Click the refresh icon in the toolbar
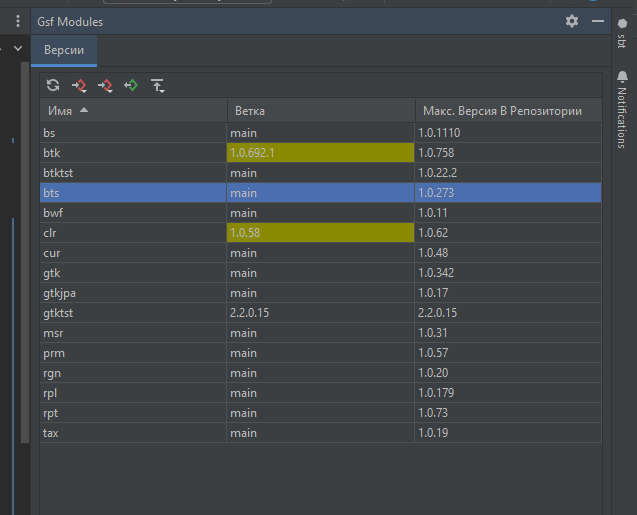 click(x=53, y=86)
